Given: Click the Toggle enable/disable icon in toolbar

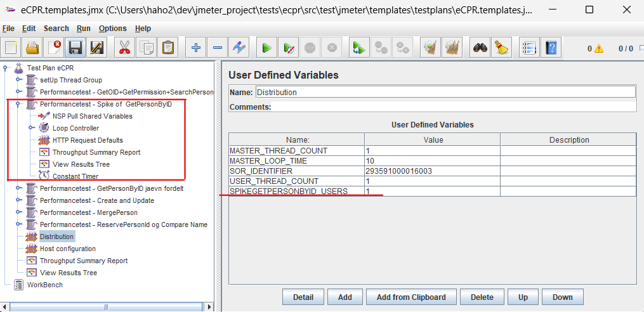Looking at the screenshot, I should tap(239, 48).
